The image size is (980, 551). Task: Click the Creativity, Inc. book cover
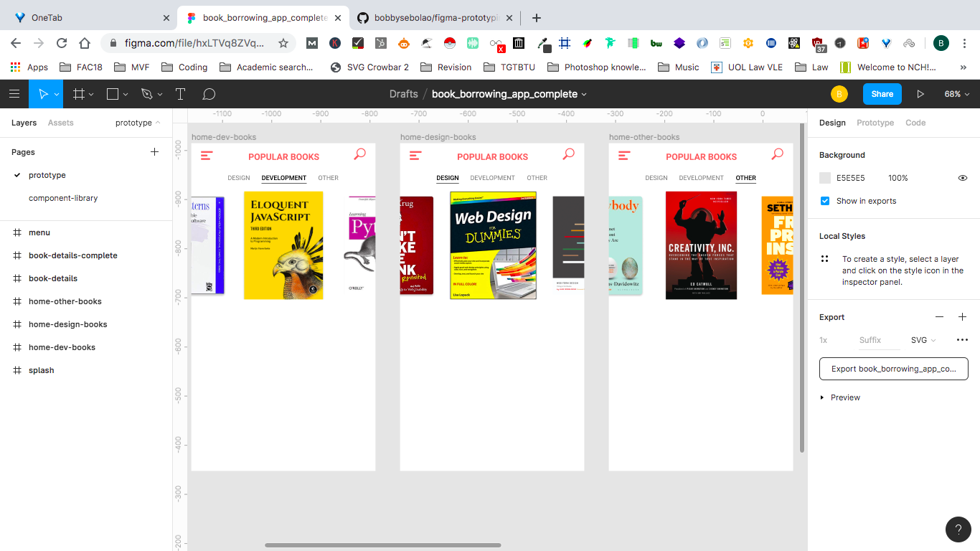[x=701, y=245]
